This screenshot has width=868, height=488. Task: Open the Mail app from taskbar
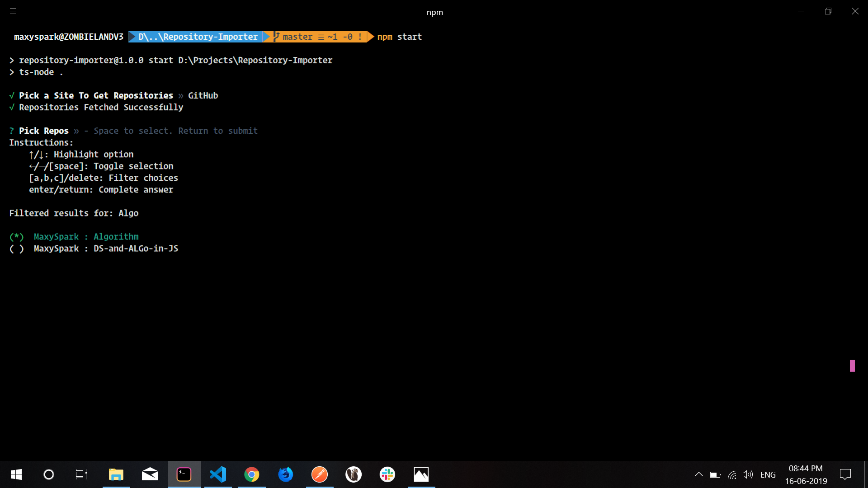pos(150,474)
